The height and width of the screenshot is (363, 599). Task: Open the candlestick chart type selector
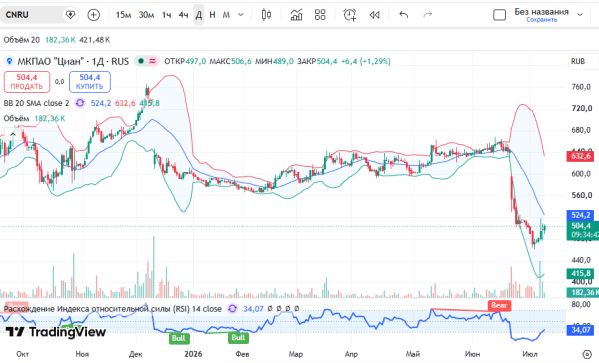click(x=266, y=15)
